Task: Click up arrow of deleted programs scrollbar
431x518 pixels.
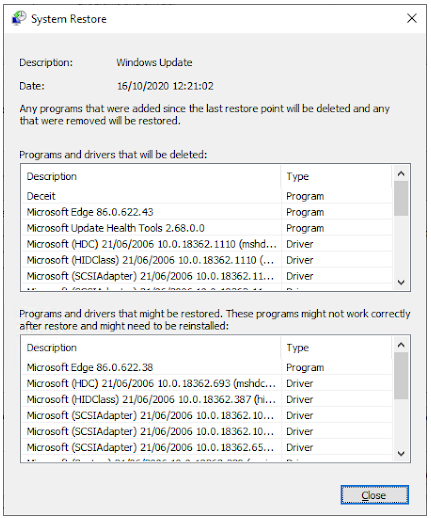Action: coord(401,173)
